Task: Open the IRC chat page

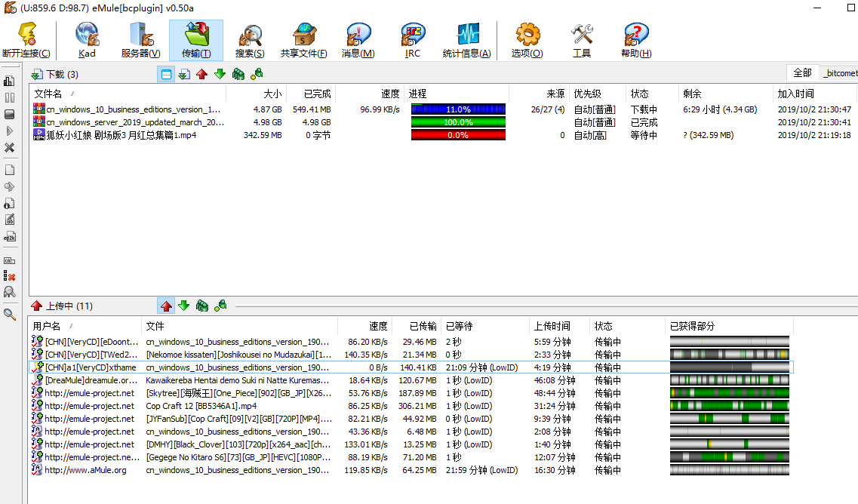Action: click(x=412, y=39)
